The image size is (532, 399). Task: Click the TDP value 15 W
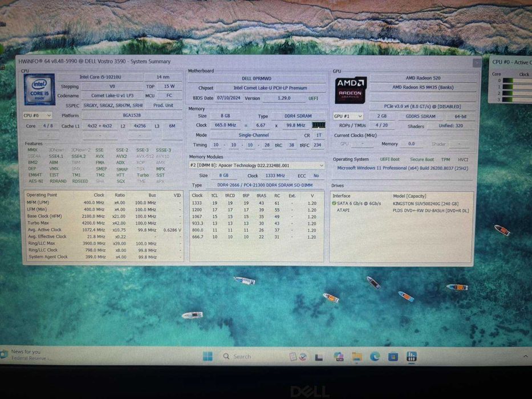coord(169,86)
